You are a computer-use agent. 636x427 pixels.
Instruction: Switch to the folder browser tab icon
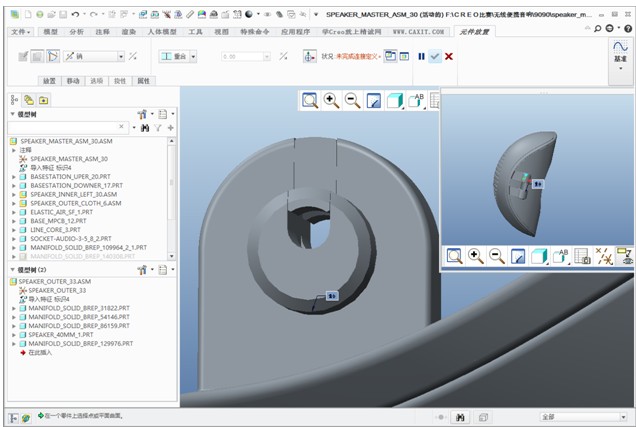tap(29, 100)
